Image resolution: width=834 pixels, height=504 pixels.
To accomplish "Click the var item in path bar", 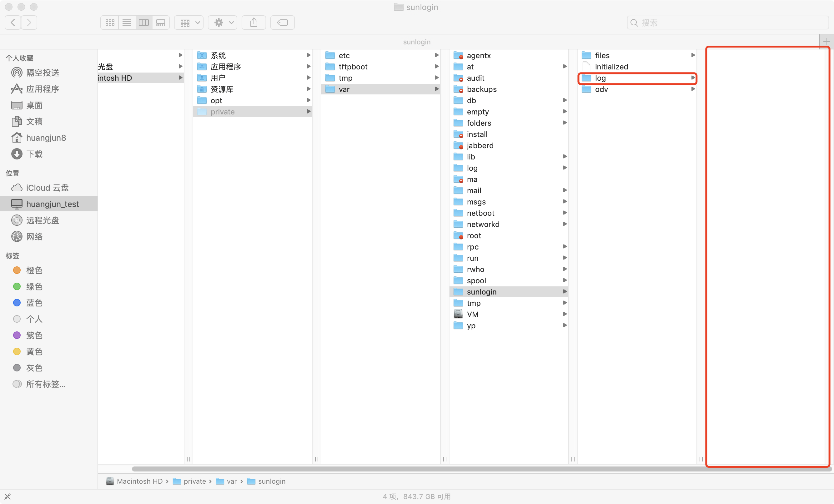I will [231, 481].
